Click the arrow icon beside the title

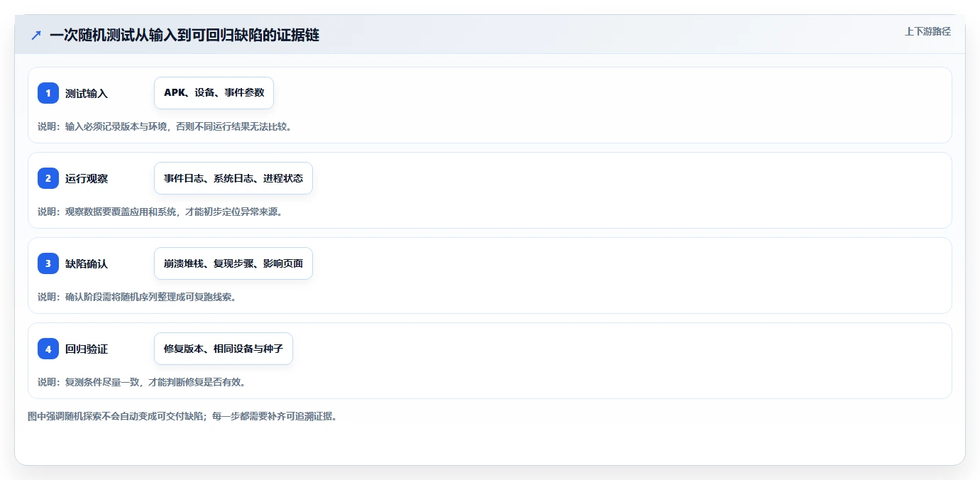[x=36, y=35]
